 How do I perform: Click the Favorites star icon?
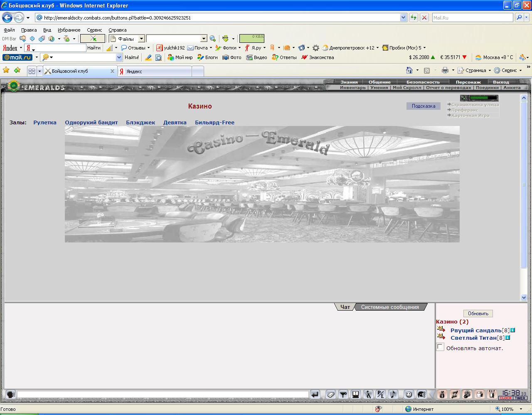pos(6,70)
